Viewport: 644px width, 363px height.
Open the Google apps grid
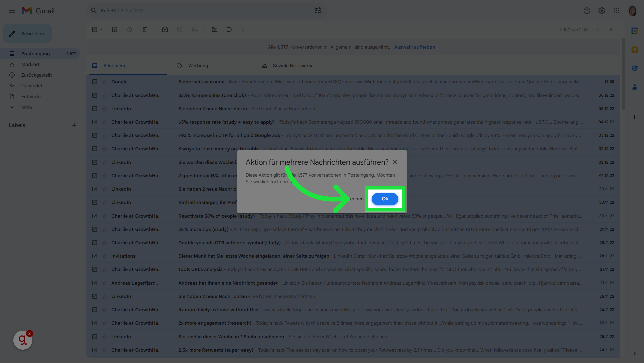616,11
